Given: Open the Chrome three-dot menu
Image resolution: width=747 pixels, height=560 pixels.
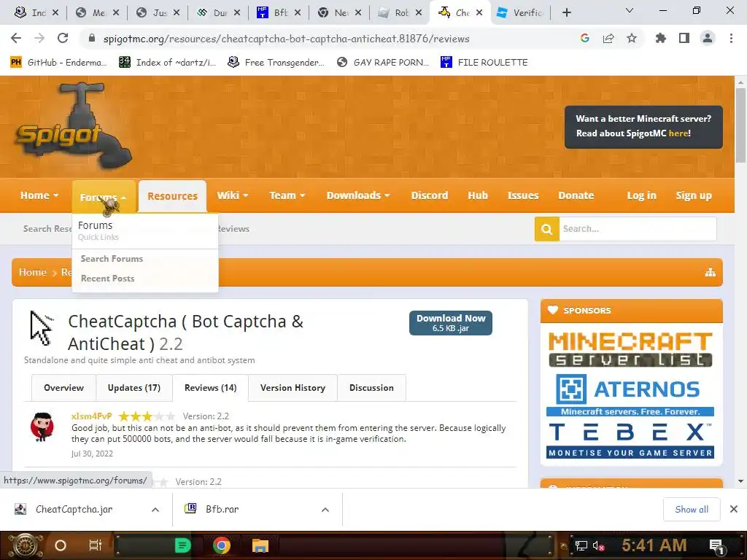Looking at the screenshot, I should 731,38.
